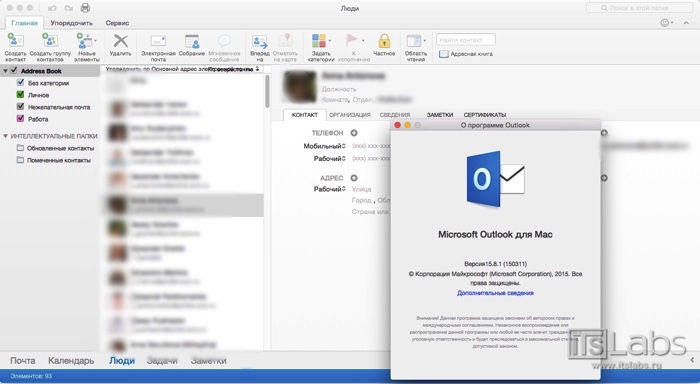Open the Мобильный phone type stepper
This screenshot has height=384, width=700.
pyautogui.click(x=344, y=146)
